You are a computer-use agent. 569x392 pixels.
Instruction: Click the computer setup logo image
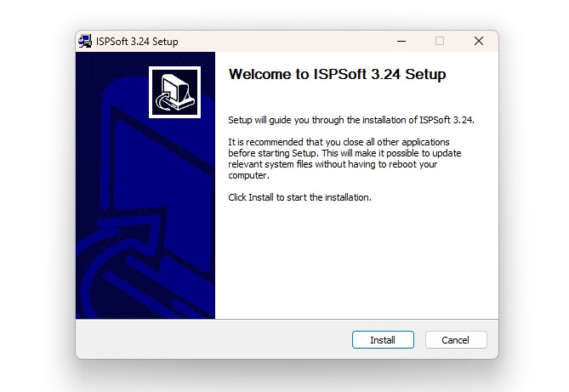click(174, 92)
